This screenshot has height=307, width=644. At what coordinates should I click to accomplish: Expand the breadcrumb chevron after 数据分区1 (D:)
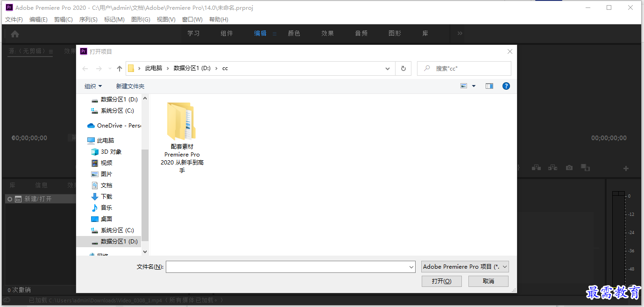(216, 68)
